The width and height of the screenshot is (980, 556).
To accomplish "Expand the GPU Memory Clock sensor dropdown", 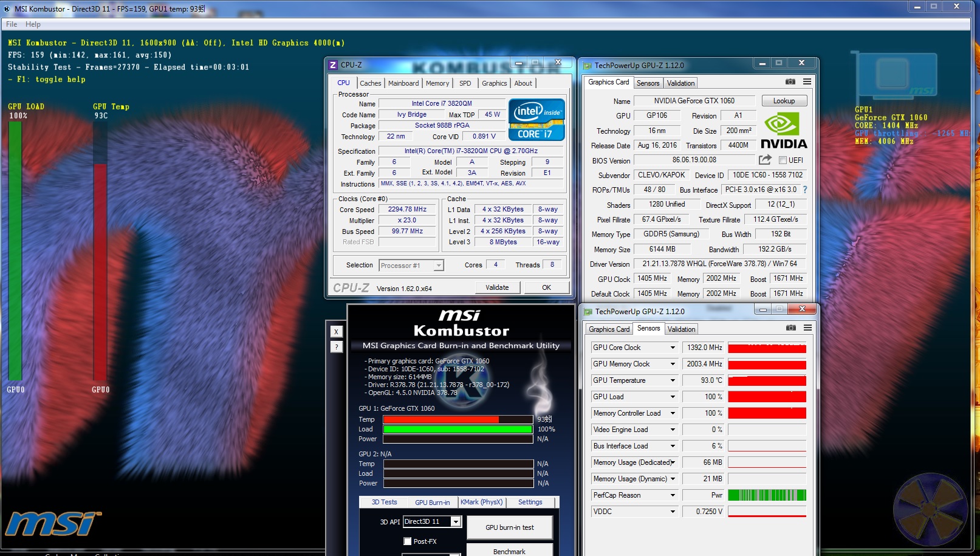I will tap(673, 364).
